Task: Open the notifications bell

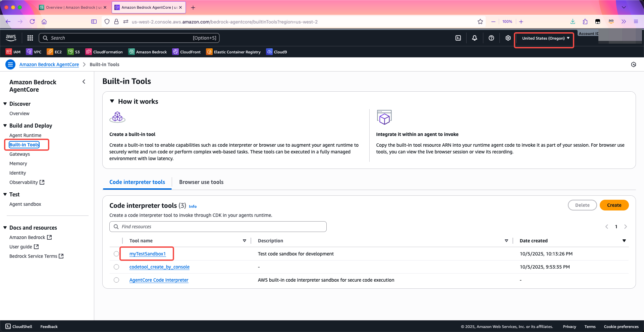Action: click(475, 38)
